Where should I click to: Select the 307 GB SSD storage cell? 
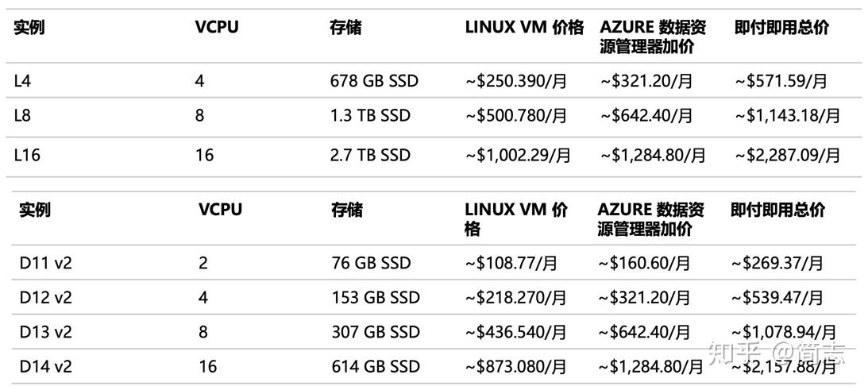[375, 332]
